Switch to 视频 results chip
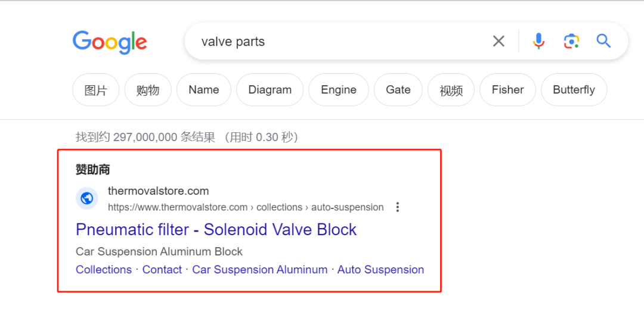The height and width of the screenshot is (315, 644). (451, 90)
